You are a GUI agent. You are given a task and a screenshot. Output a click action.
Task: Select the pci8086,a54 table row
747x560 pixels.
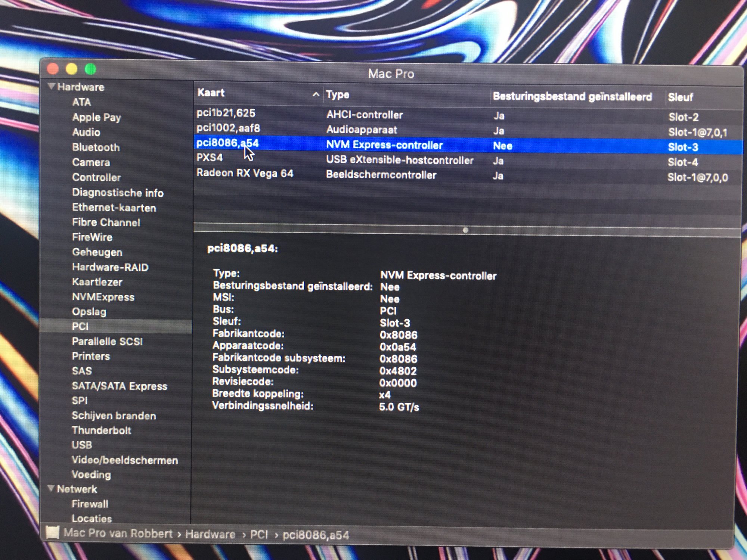click(x=468, y=145)
